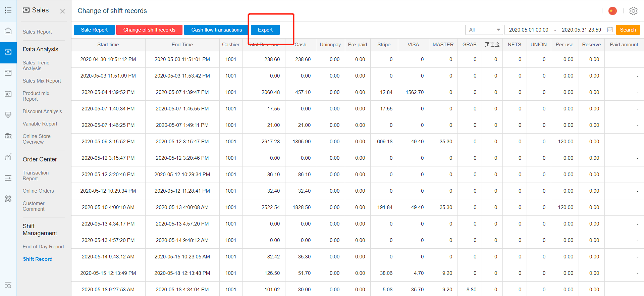Open the chart statistics icon in the rail

pos(8,157)
